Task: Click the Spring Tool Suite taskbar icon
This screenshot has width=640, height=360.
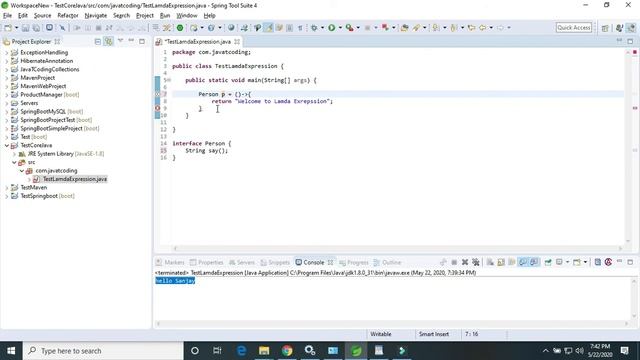Action: (356, 351)
